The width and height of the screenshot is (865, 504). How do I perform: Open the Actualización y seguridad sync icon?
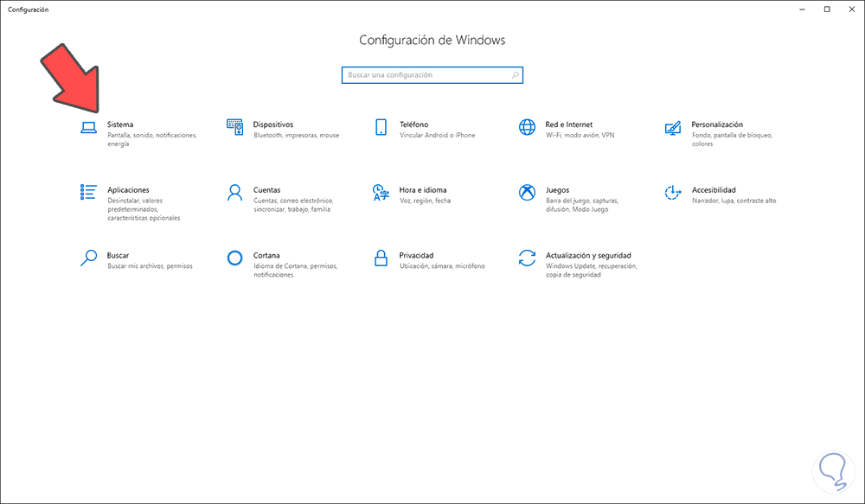tap(527, 258)
